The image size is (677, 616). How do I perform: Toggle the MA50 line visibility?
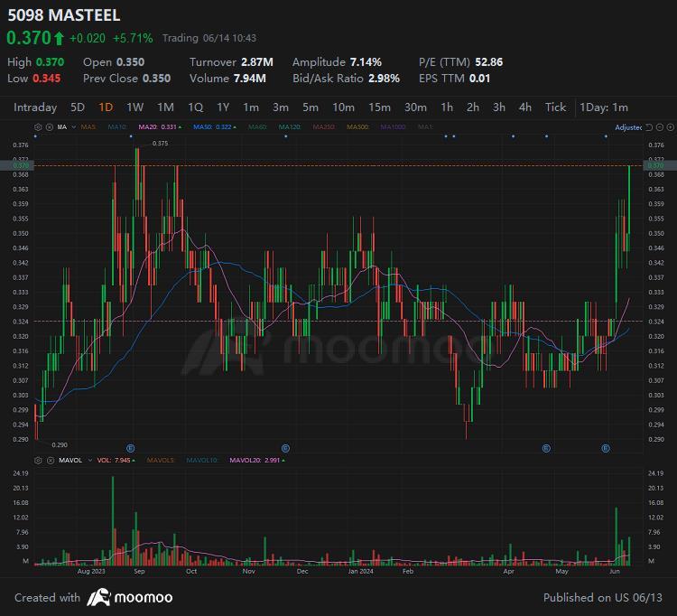[215, 127]
